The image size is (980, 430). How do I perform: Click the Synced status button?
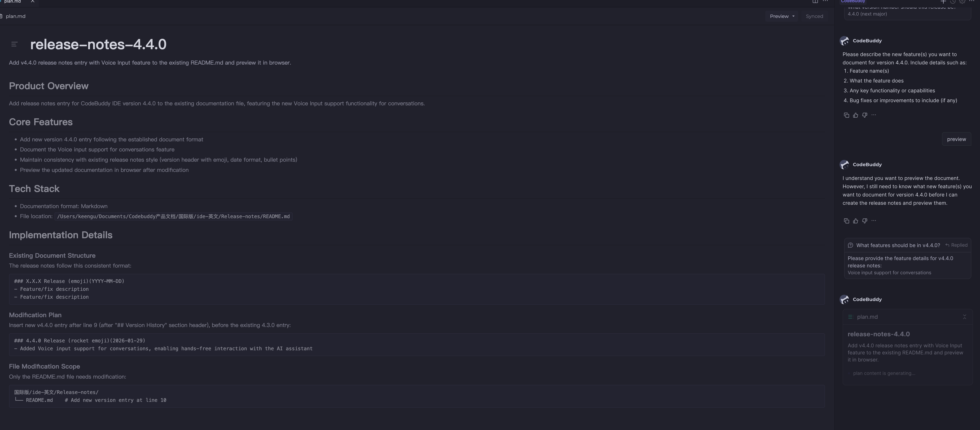click(x=814, y=16)
